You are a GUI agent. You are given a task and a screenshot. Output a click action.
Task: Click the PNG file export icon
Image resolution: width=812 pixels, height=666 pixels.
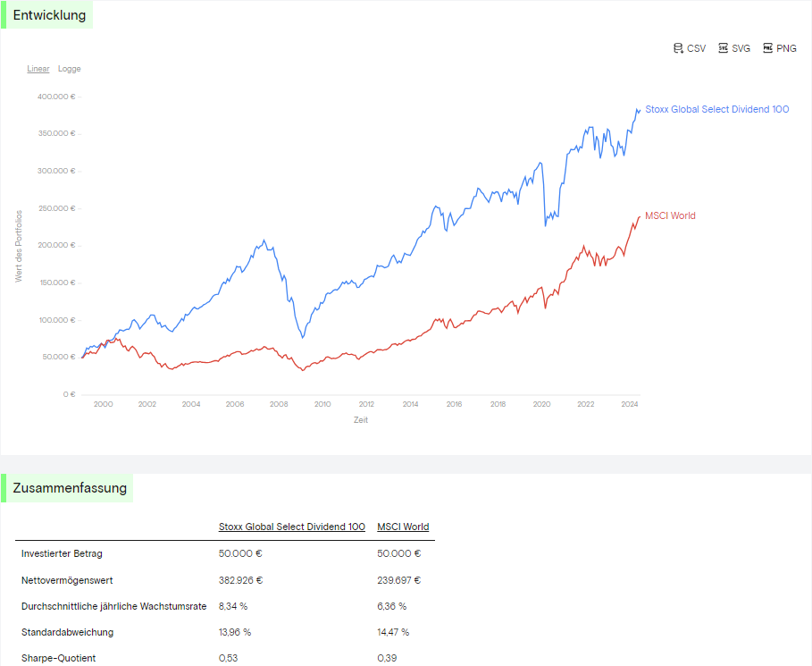pos(767,48)
